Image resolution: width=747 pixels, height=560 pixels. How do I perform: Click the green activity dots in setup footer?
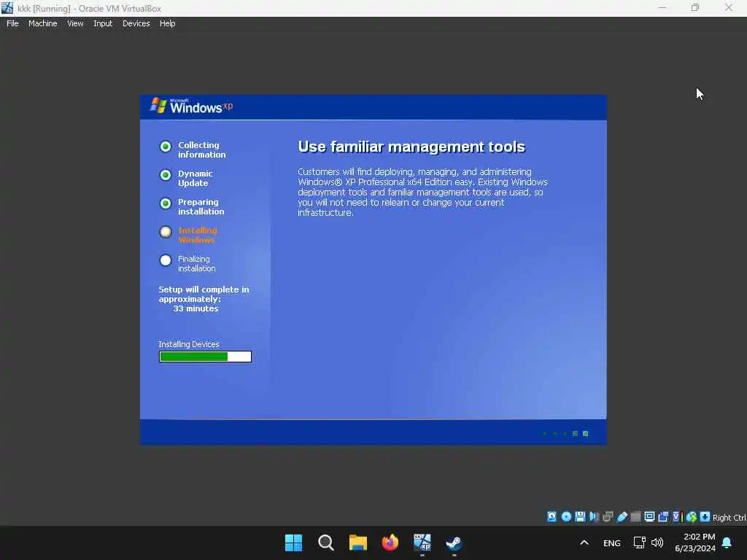click(566, 434)
